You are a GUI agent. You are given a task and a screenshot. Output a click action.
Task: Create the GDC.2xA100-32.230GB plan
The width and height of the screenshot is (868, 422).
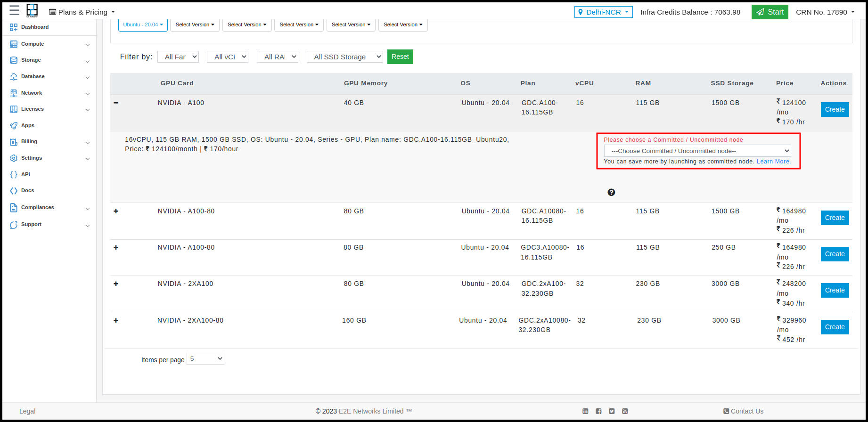835,290
